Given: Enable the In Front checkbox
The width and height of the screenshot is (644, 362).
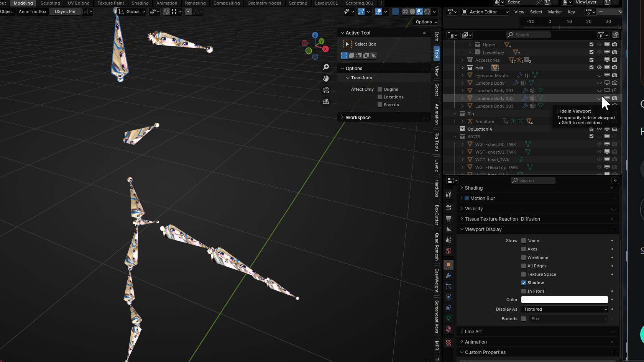Looking at the screenshot, I should [x=524, y=291].
